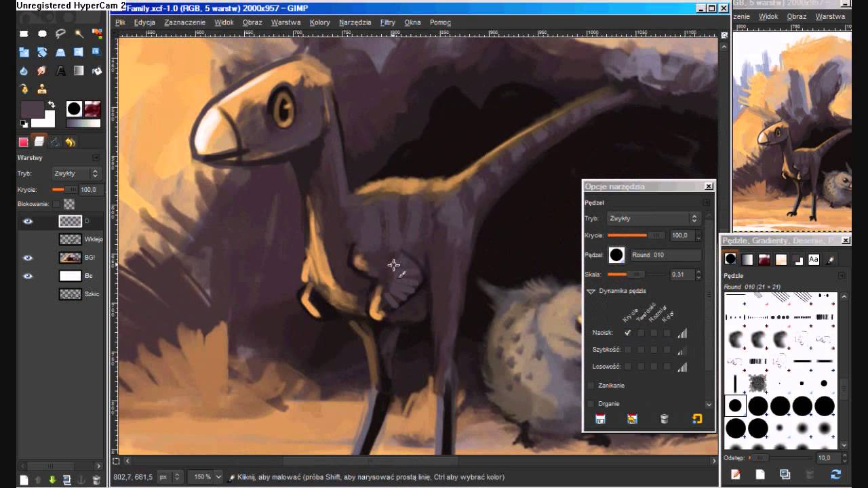Open the Warstwa menu
Viewport: 868px width, 488px height.
point(285,22)
